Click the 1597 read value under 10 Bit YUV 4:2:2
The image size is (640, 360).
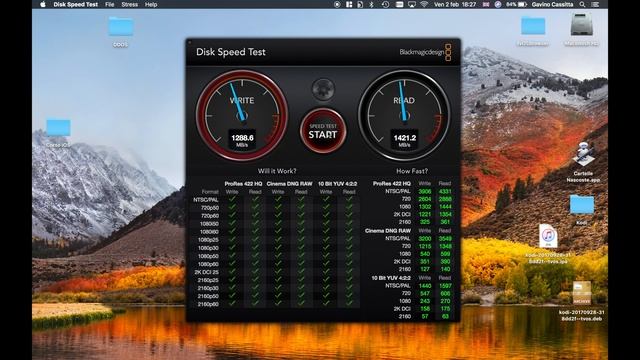point(445,286)
